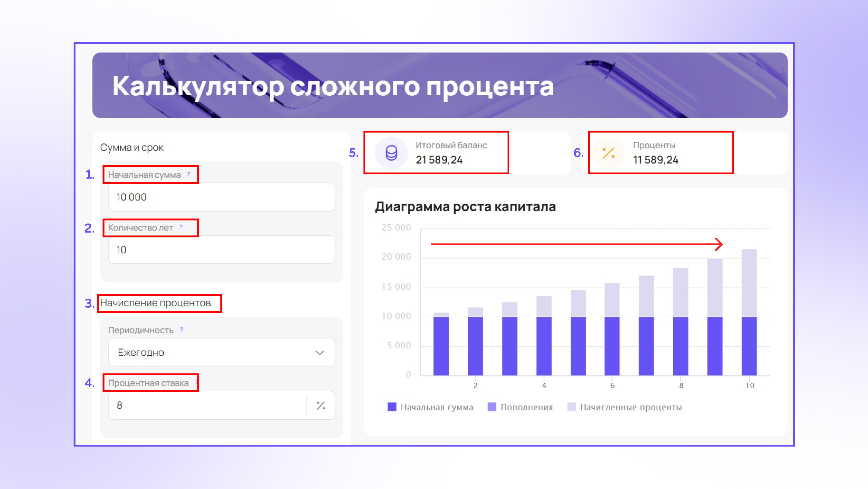Click the Процентная ставка field showing 8
Screen dimensions: 868x489
tap(207, 405)
